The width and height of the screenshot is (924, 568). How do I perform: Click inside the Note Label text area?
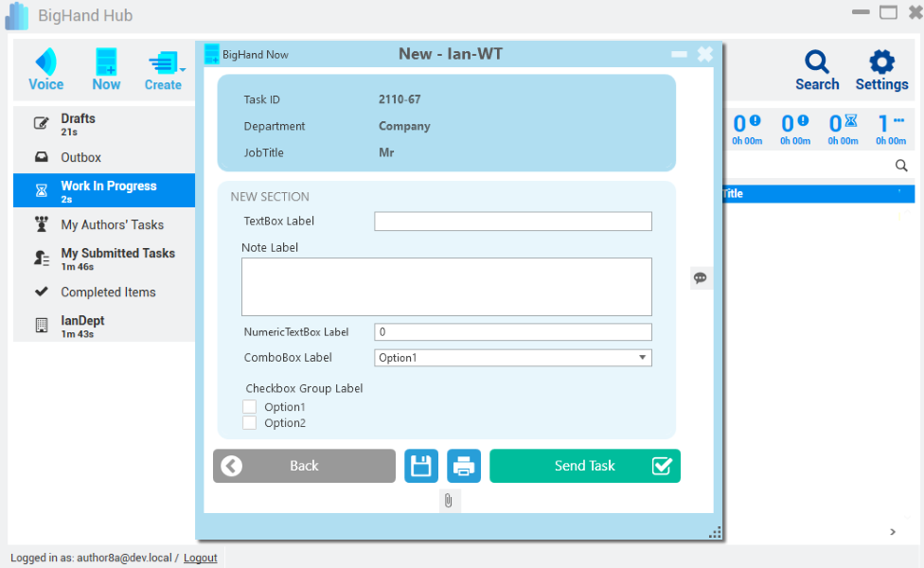click(x=447, y=286)
